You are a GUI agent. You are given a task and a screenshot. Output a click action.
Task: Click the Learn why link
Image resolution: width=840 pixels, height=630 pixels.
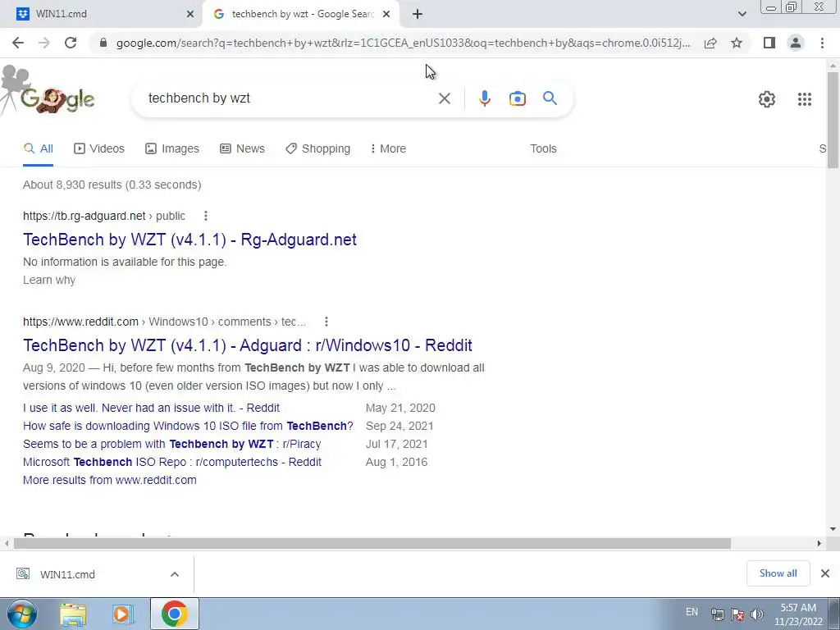coord(49,281)
